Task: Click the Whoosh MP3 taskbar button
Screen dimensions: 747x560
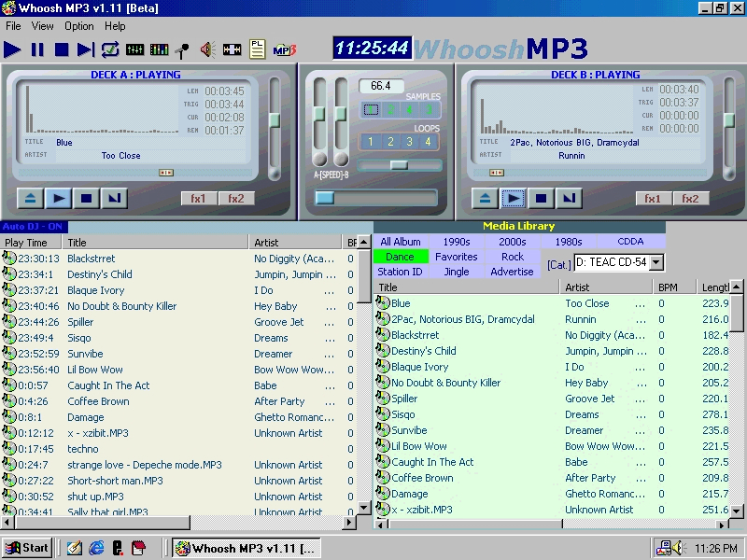Action: tap(246, 549)
